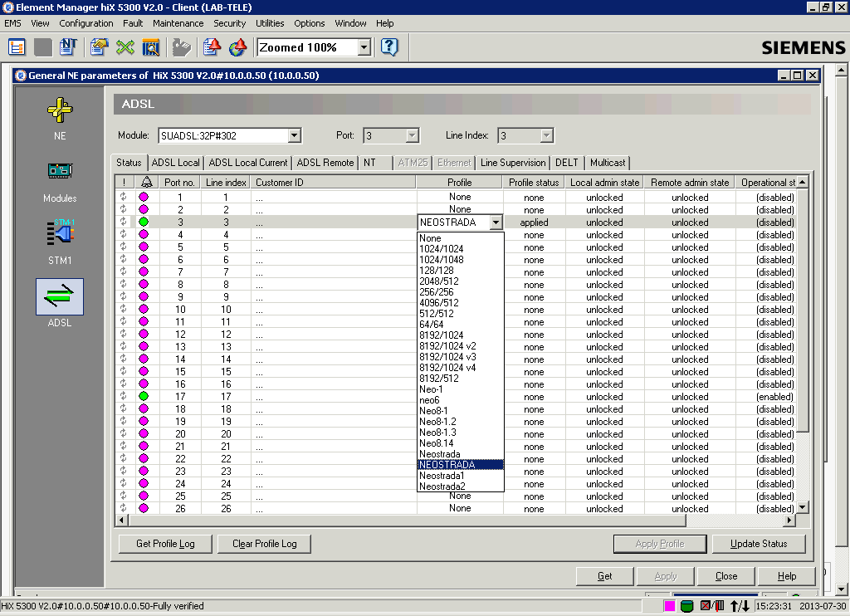Choose 1024/1024 profile from the list
This screenshot has height=616, width=850.
point(460,249)
